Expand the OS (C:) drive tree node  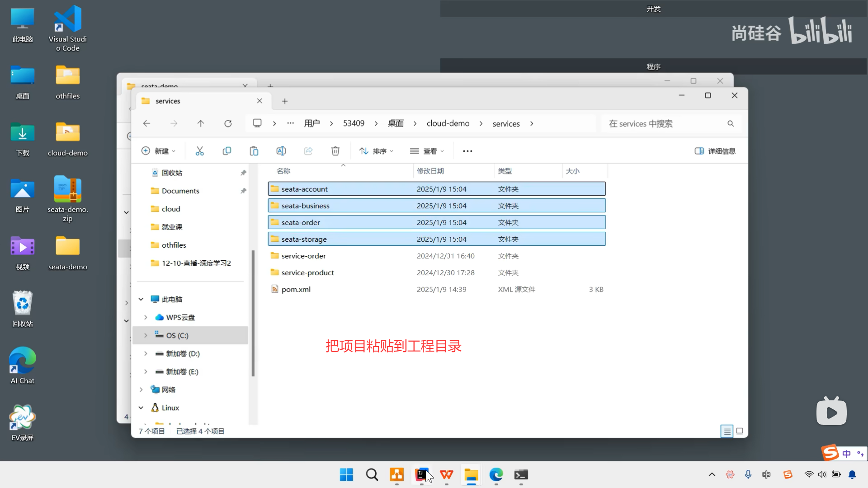(x=146, y=335)
